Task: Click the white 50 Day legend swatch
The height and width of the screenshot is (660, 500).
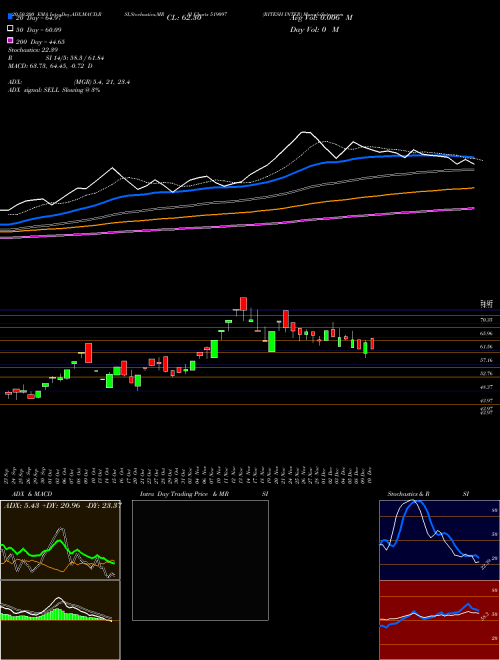Action: coord(10,29)
